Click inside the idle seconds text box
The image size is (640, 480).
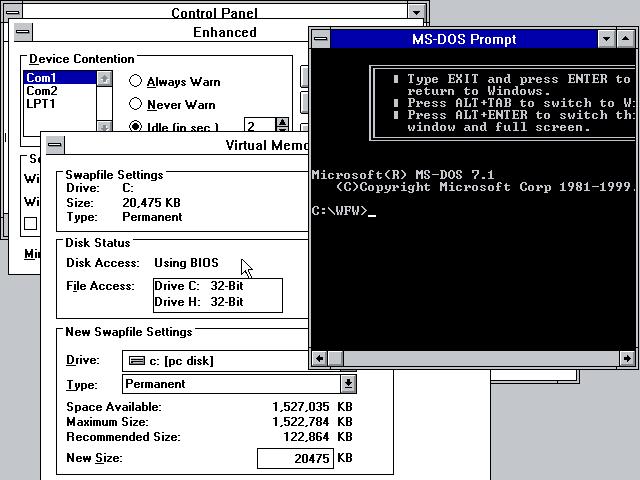click(x=260, y=125)
